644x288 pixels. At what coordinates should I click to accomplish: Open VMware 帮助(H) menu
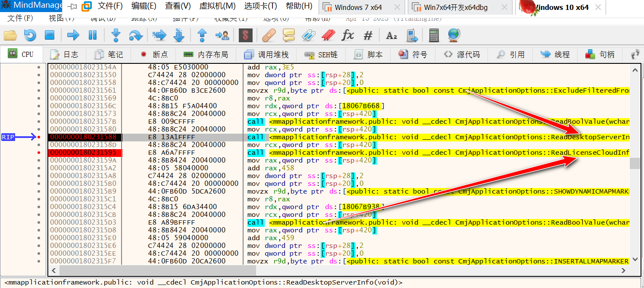(299, 6)
